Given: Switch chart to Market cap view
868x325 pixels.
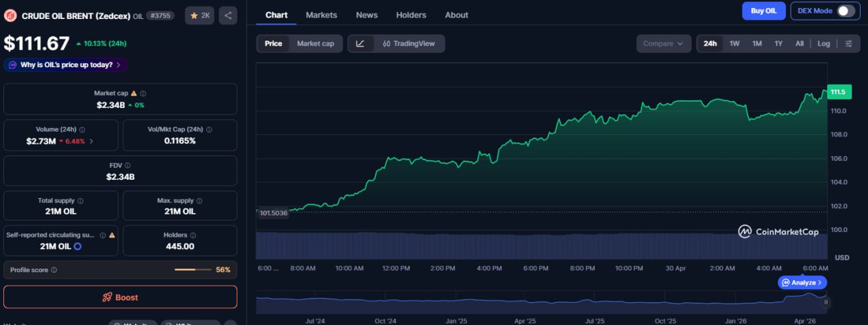Looking at the screenshot, I should (x=315, y=43).
